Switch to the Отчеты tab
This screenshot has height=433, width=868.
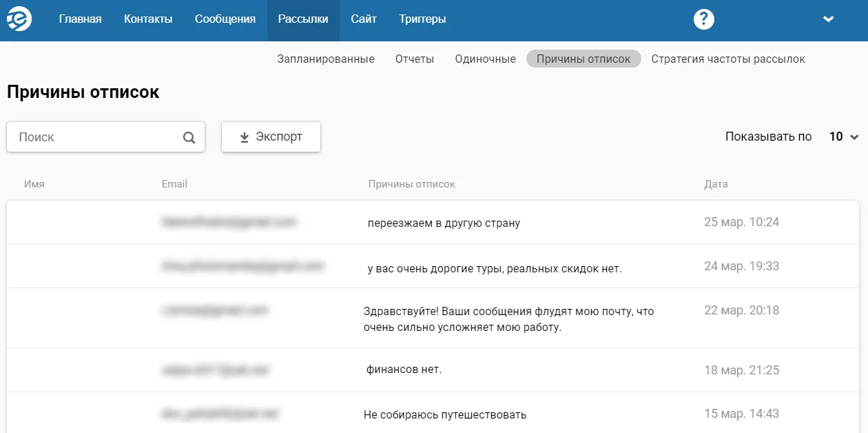tap(415, 59)
